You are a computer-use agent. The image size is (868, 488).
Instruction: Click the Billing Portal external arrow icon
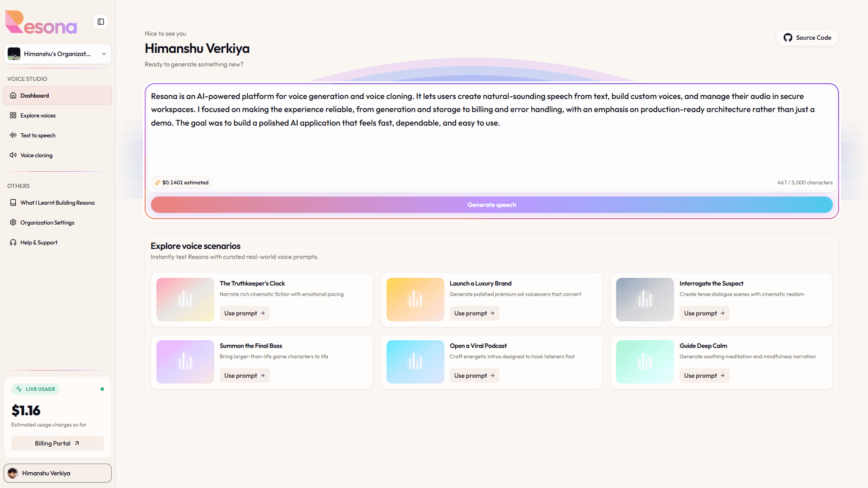tap(77, 443)
